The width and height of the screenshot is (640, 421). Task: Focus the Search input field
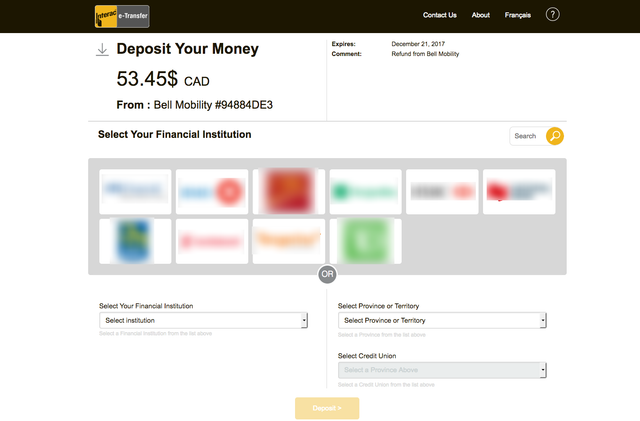(528, 136)
